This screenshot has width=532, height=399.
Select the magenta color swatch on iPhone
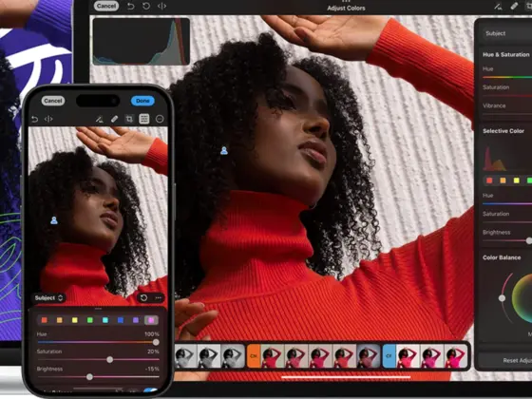coord(151,320)
